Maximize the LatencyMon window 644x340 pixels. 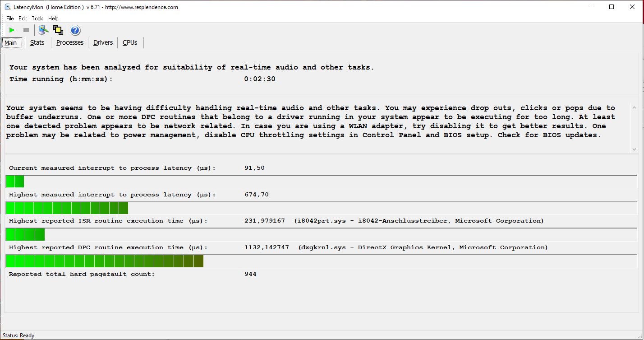coord(612,7)
